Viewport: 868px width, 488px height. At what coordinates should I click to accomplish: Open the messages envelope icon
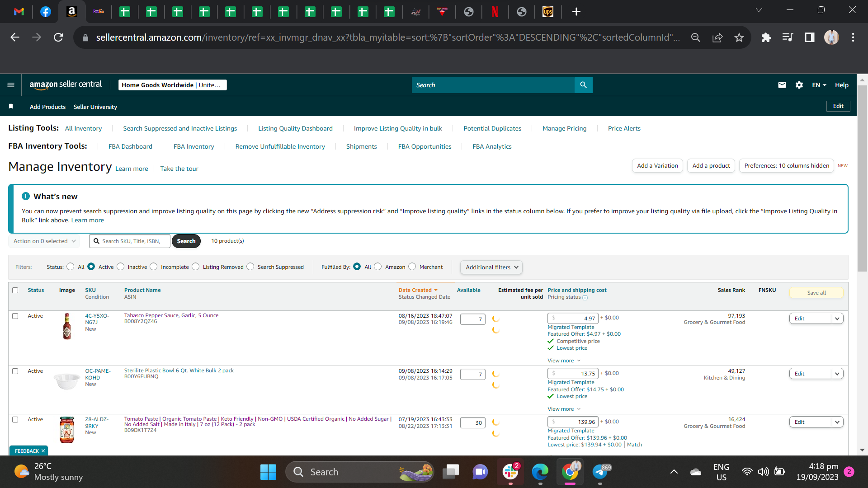pyautogui.click(x=782, y=85)
